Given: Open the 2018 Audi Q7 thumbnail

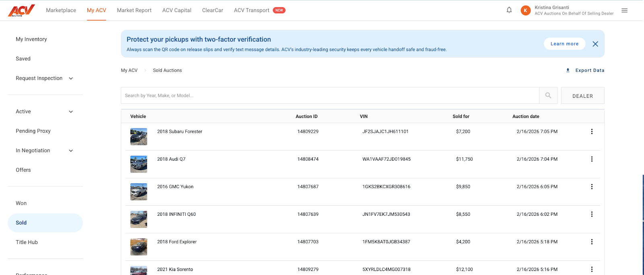Looking at the screenshot, I should click(x=139, y=164).
